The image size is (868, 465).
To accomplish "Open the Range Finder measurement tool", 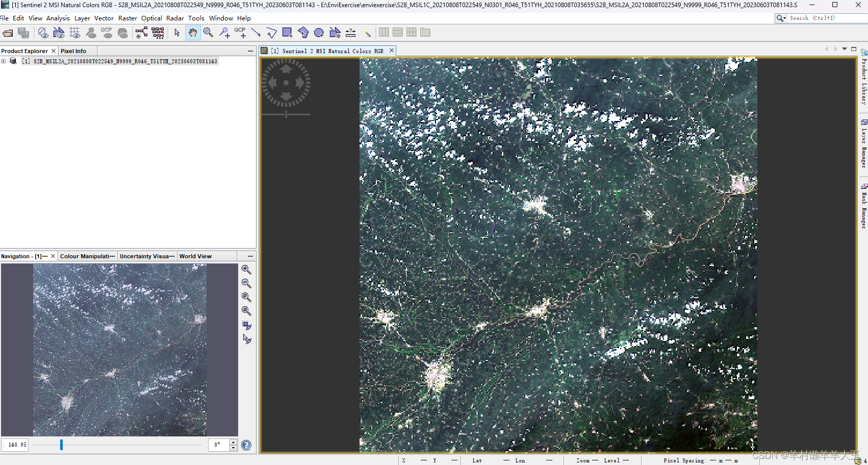I will point(351,32).
